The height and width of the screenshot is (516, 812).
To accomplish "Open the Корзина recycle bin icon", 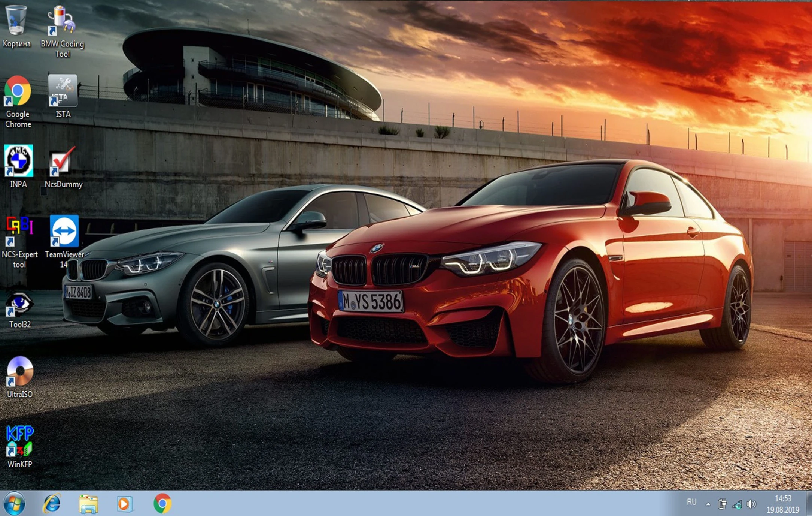I will pos(16,25).
